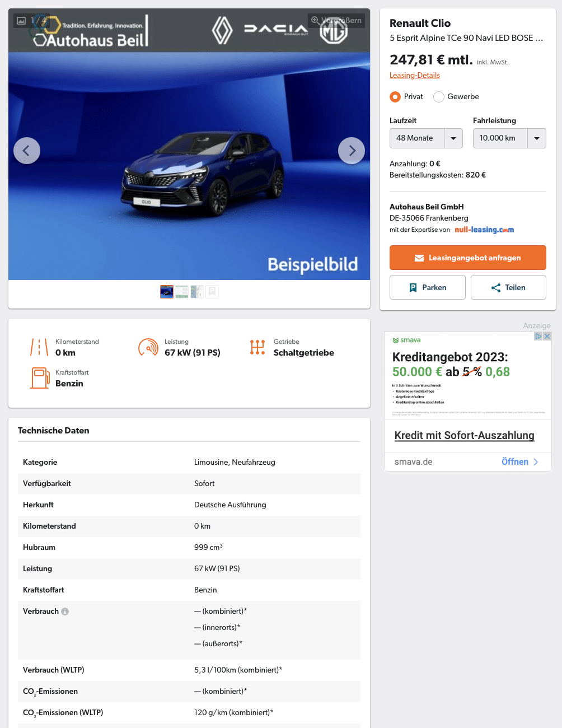
Task: Click the Leistung gauge icon
Action: click(148, 347)
